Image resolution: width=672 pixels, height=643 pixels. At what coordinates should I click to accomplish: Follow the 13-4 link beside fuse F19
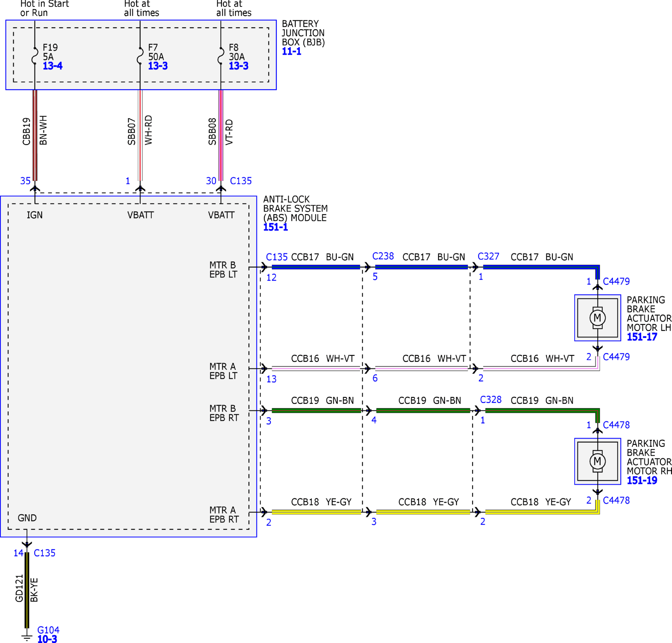(x=52, y=66)
